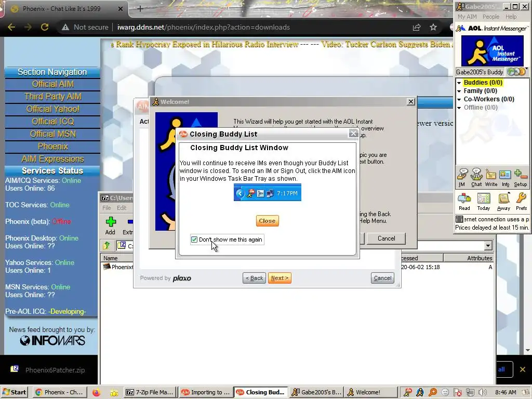Click the AOL Instant Messenger logo banner
Screen dimensions: 532x399
492,51
